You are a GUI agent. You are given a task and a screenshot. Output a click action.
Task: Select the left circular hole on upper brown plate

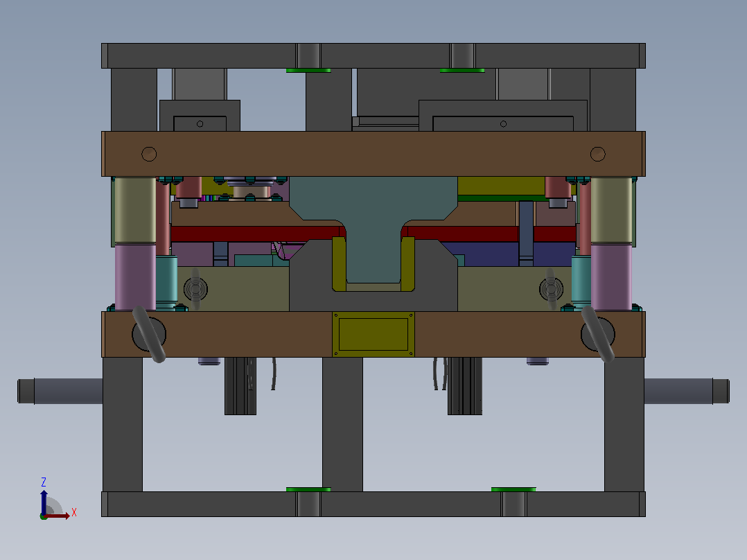(149, 154)
